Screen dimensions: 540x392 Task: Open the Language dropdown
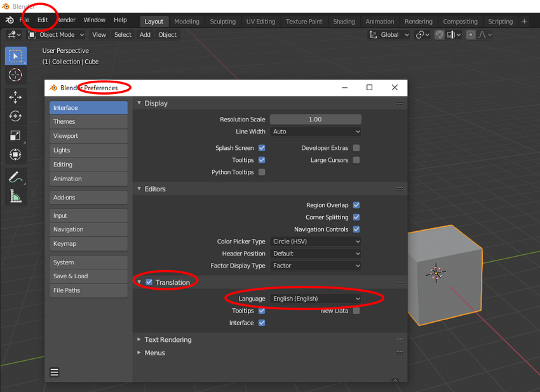click(316, 299)
